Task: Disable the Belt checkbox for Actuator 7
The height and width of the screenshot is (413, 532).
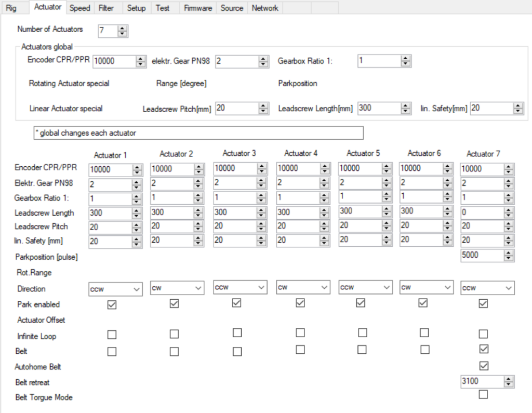Action: (483, 349)
